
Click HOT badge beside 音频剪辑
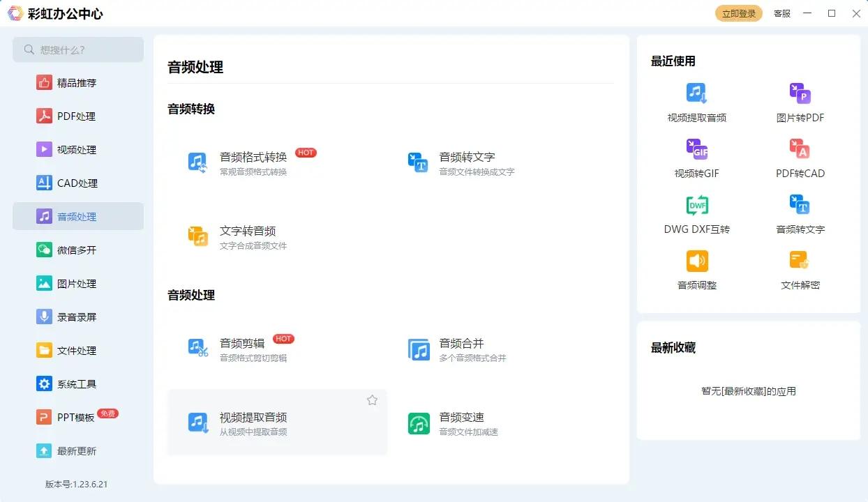click(x=283, y=339)
